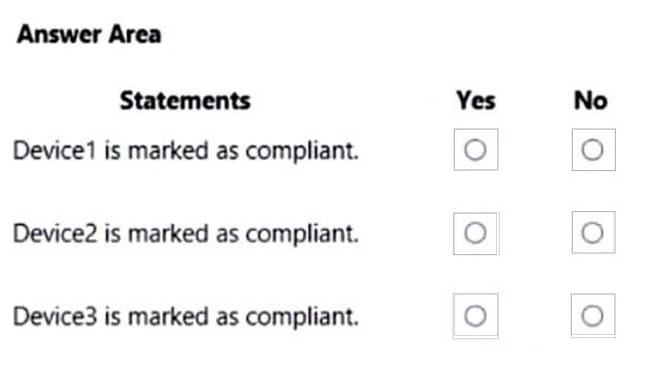This screenshot has width=650, height=379.
Task: Click the No column header
Action: click(x=591, y=101)
